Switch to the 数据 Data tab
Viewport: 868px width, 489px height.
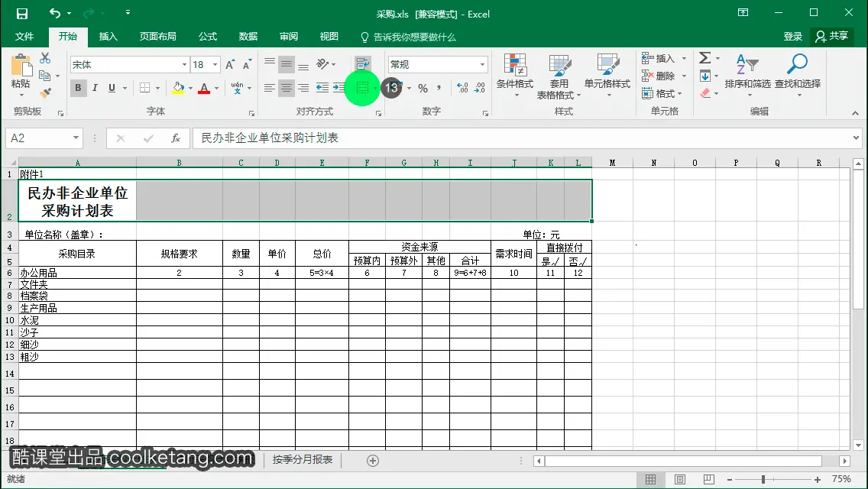point(248,37)
